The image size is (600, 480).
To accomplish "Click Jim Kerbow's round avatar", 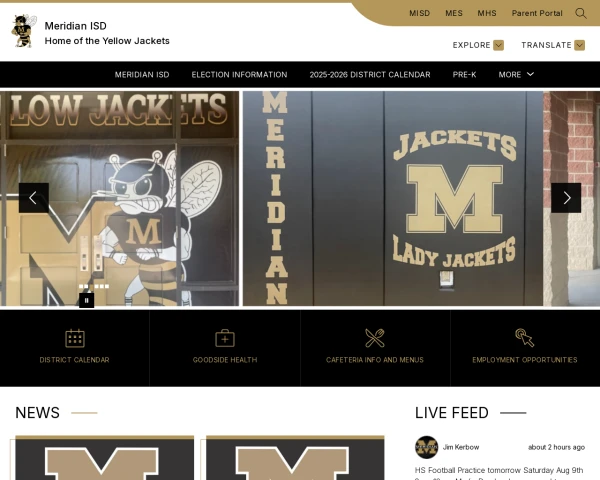I will (426, 447).
